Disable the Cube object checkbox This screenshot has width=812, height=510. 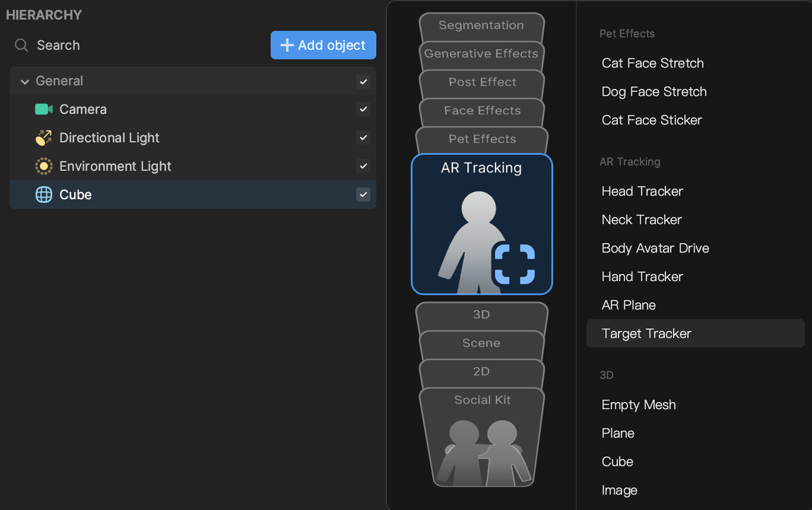[363, 195]
